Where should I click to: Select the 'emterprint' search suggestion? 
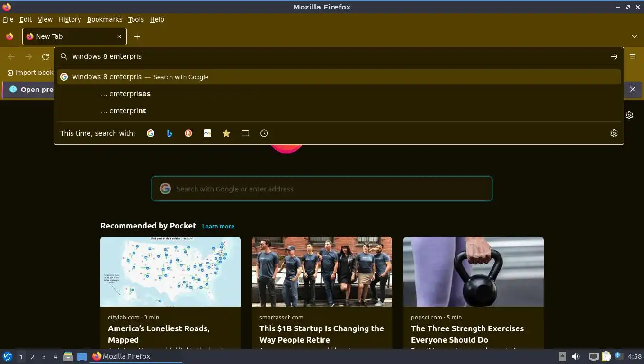point(339,111)
